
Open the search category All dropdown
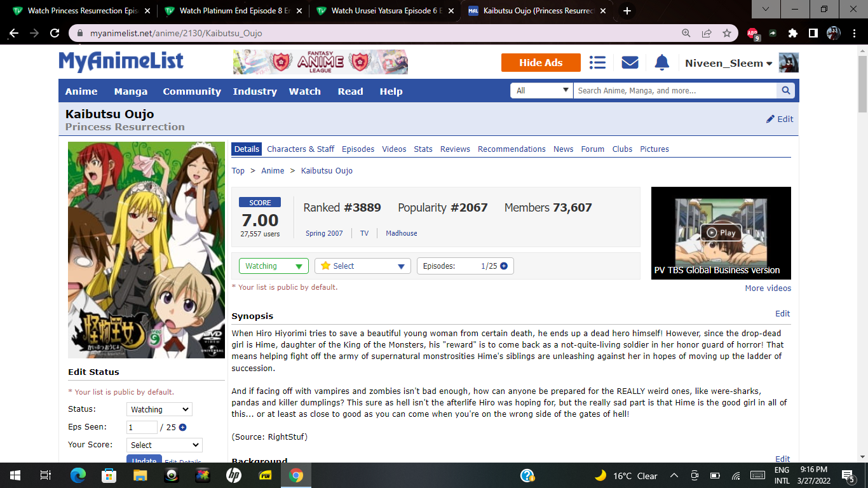[x=541, y=91]
